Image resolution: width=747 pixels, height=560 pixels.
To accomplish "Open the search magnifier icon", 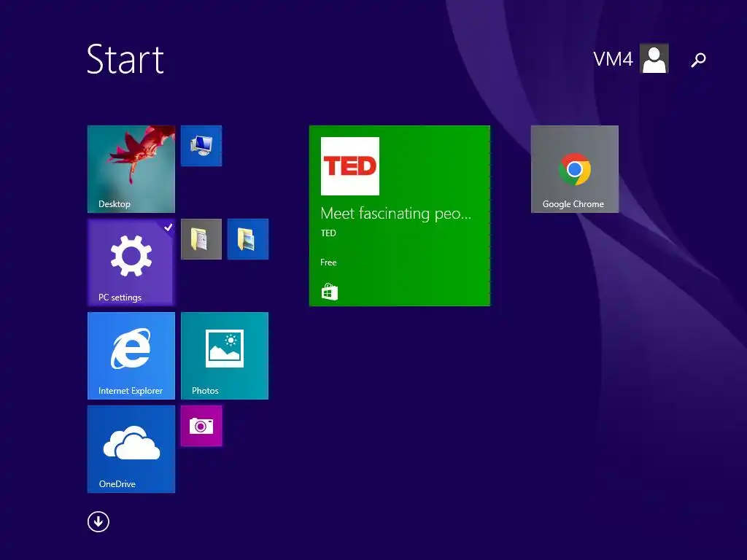I will coord(698,60).
